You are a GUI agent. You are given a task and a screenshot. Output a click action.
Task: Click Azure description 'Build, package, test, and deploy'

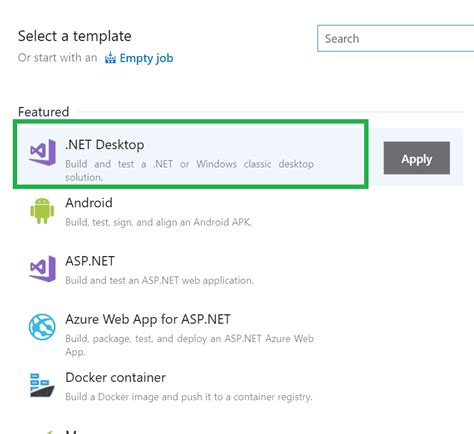[136, 339]
